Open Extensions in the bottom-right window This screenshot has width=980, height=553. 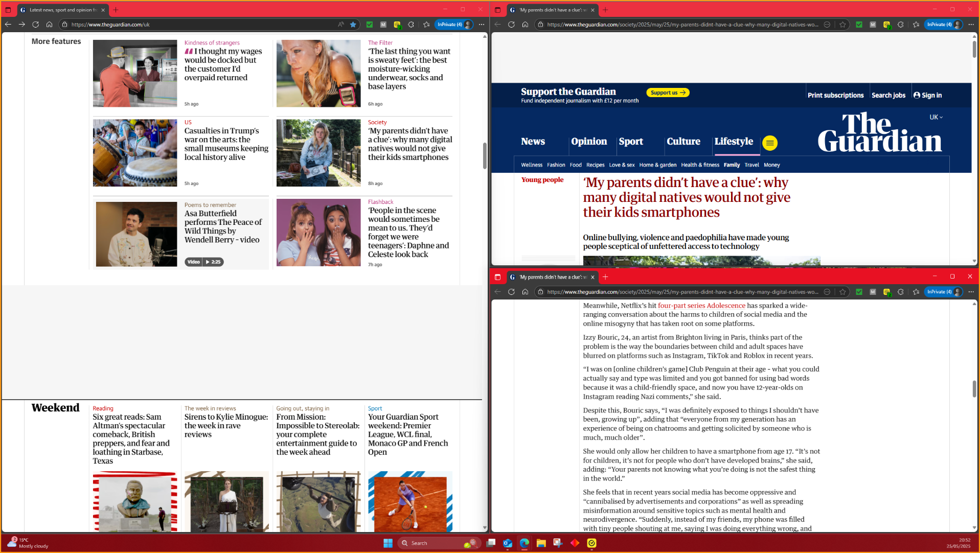(901, 292)
